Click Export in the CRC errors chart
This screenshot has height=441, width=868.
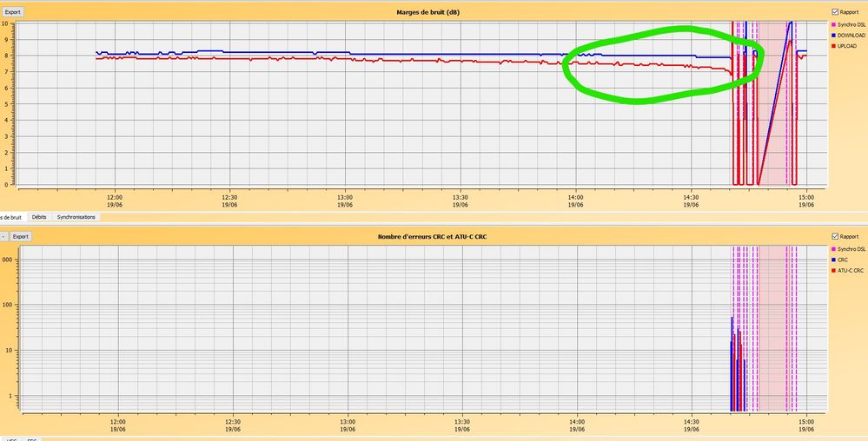pos(21,236)
